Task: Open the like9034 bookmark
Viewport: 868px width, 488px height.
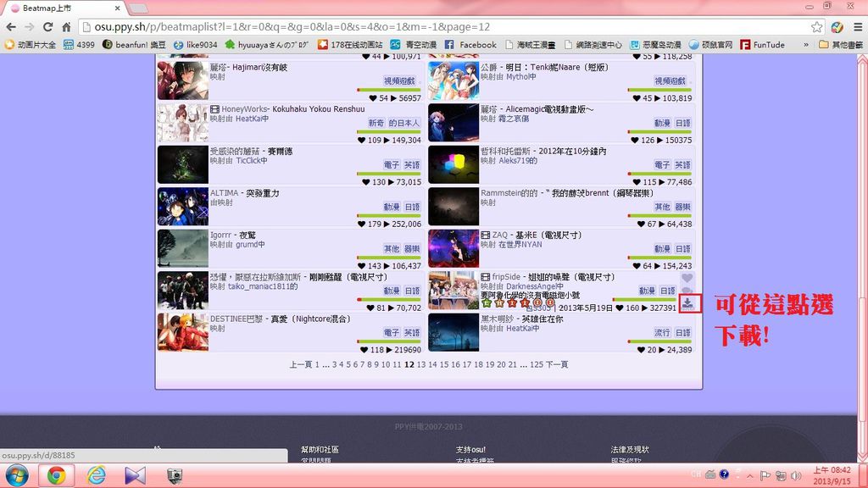Action: click(x=195, y=44)
